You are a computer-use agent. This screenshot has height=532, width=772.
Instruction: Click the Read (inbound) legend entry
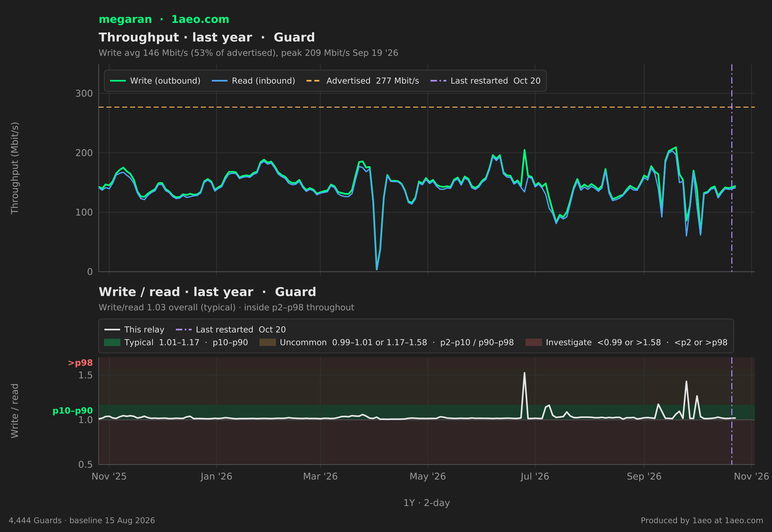[253, 81]
